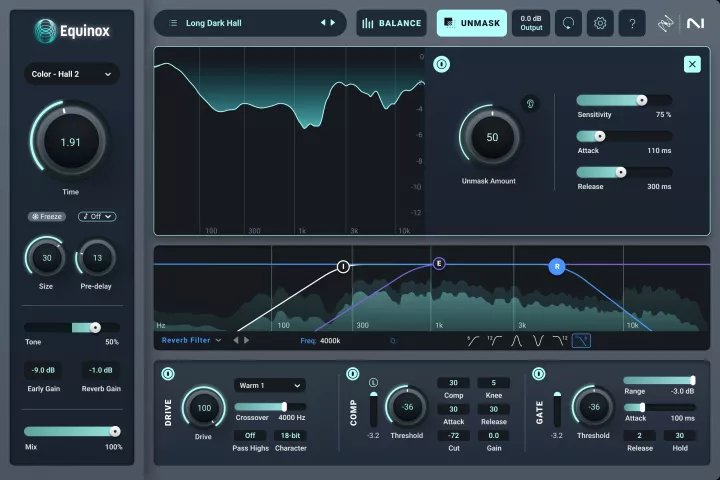
Task: Choose the 12 dB low-pass filter shape
Action: pos(560,341)
